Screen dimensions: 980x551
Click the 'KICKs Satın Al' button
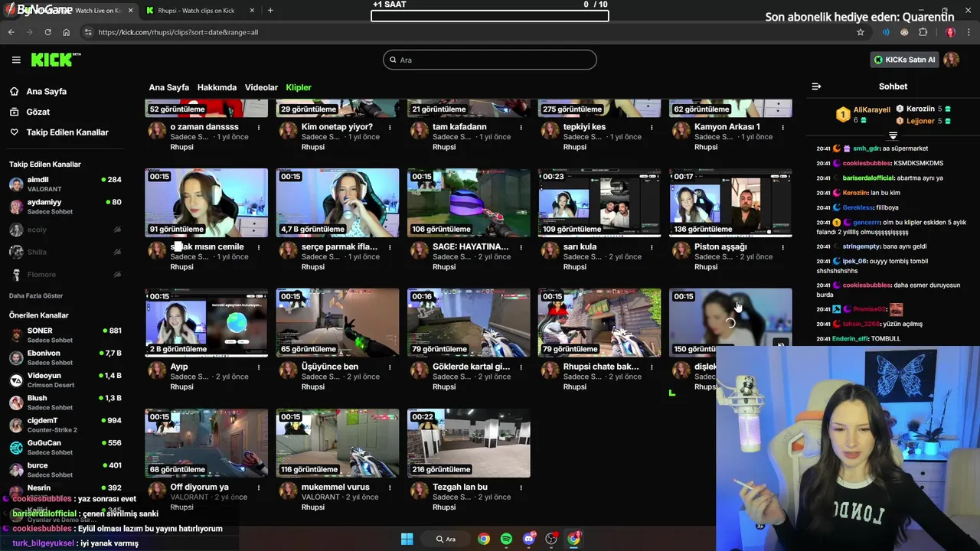coord(905,60)
